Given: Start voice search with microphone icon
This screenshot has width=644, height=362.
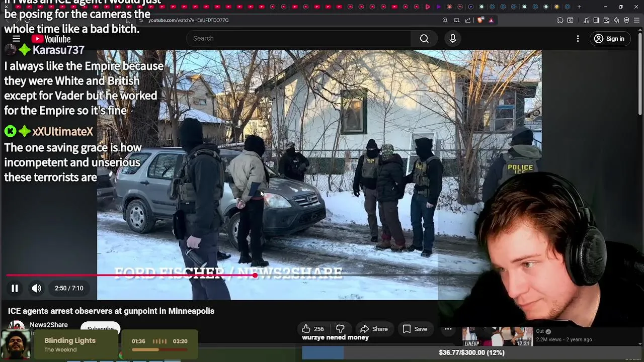Looking at the screenshot, I should click(x=452, y=39).
